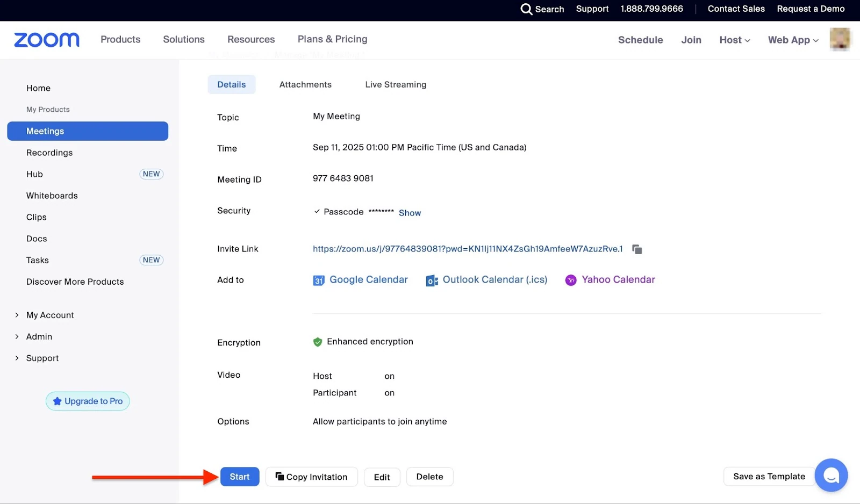Image resolution: width=860 pixels, height=504 pixels.
Task: Click the Google Calendar icon
Action: tap(319, 280)
